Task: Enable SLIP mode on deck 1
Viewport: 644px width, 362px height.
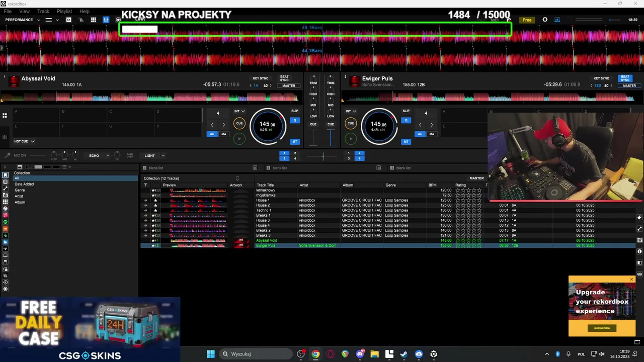Action: click(295, 111)
